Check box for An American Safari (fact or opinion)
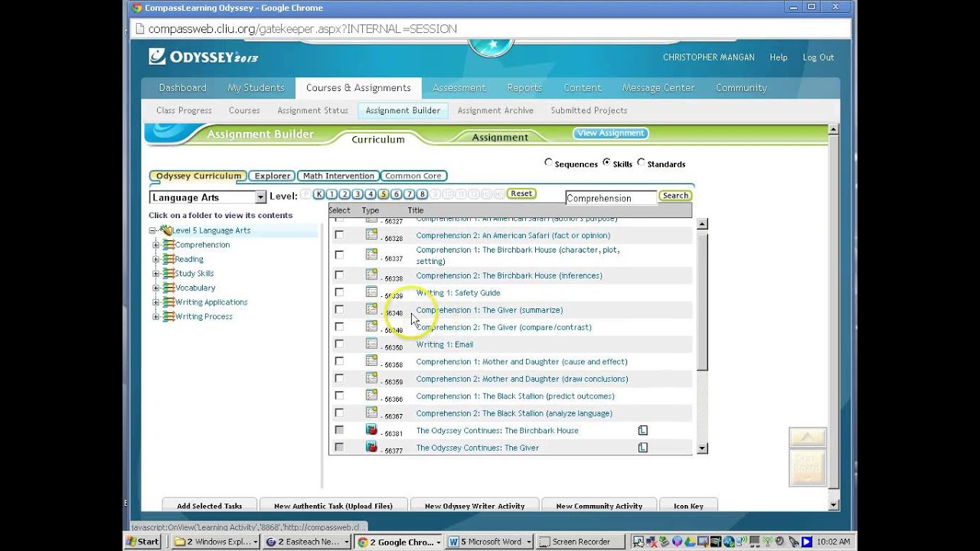 coord(339,235)
